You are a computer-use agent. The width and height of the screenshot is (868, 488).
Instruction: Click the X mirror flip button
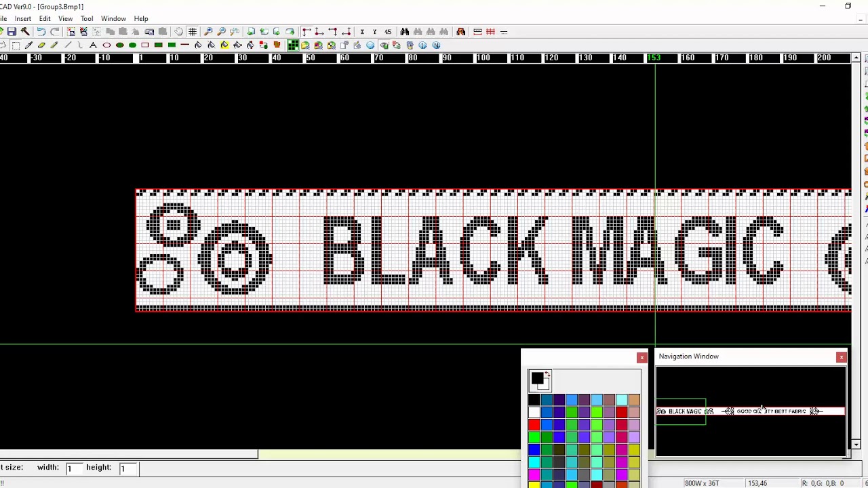tap(362, 32)
